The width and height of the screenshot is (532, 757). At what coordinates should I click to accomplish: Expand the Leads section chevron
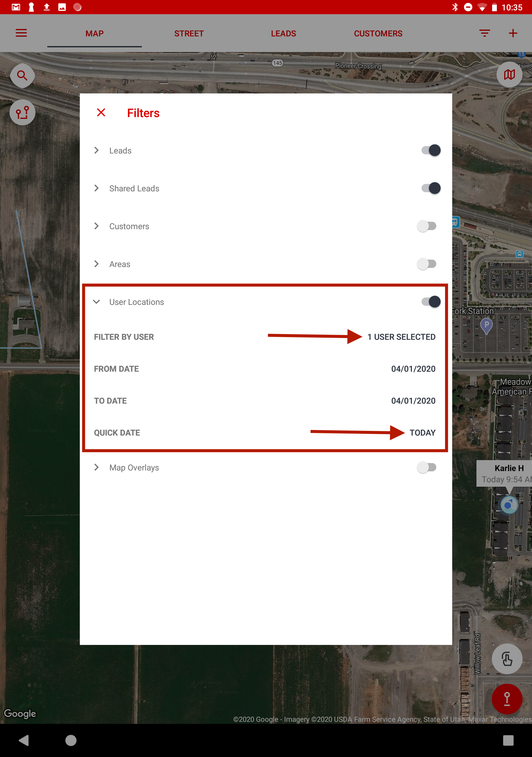click(97, 150)
